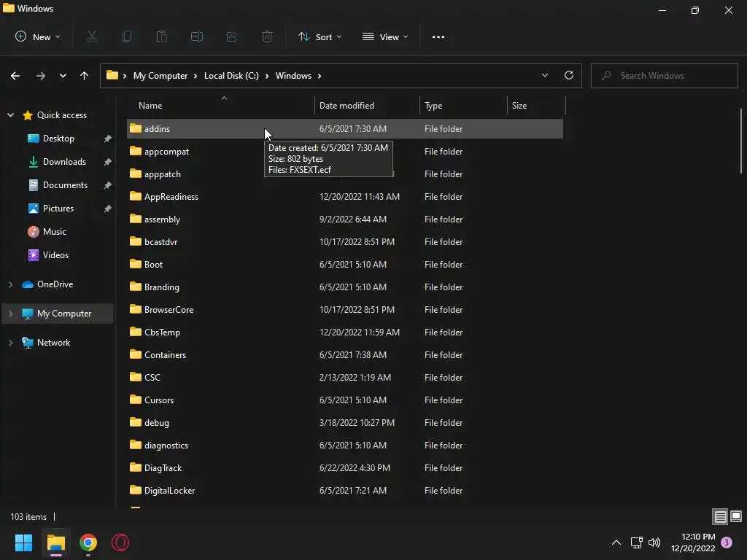747x560 pixels.
Task: Select the BrowserCore folder
Action: 345,309
